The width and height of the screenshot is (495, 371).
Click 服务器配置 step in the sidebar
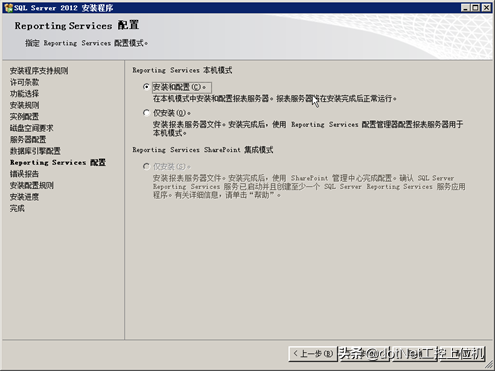28,139
